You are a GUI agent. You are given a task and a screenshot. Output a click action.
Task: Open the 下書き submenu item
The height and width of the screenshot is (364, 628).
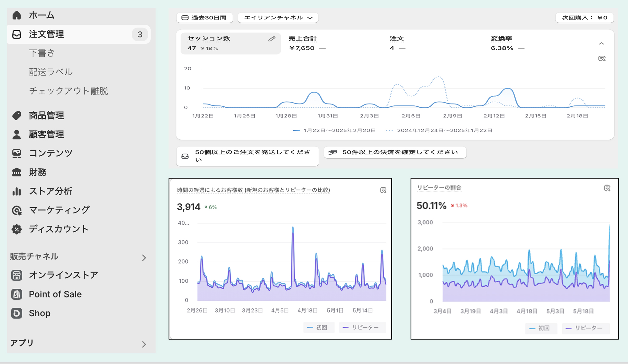pos(42,53)
